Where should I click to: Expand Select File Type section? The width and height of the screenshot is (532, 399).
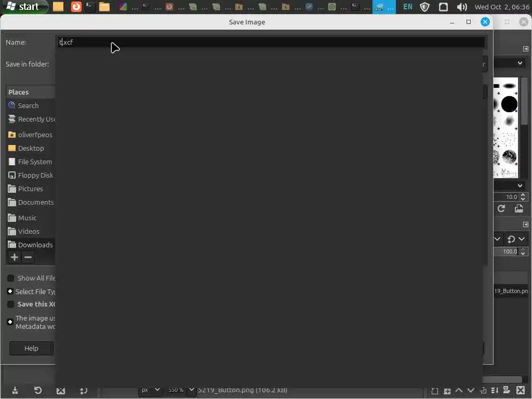tap(10, 291)
